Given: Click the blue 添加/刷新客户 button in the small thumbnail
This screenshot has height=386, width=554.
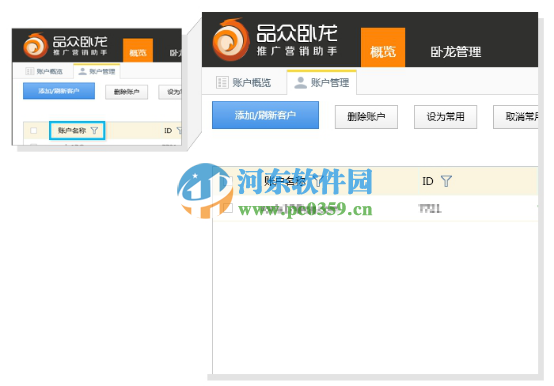Looking at the screenshot, I should point(59,91).
